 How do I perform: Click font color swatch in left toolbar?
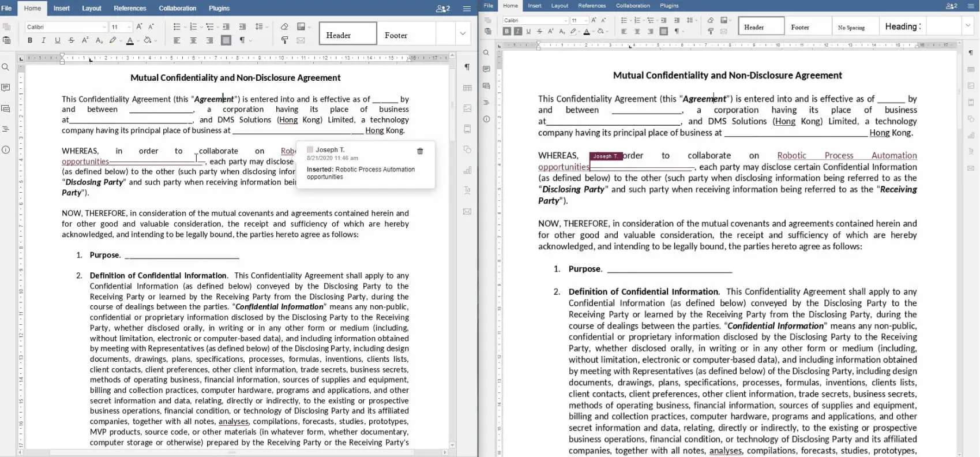(x=130, y=40)
